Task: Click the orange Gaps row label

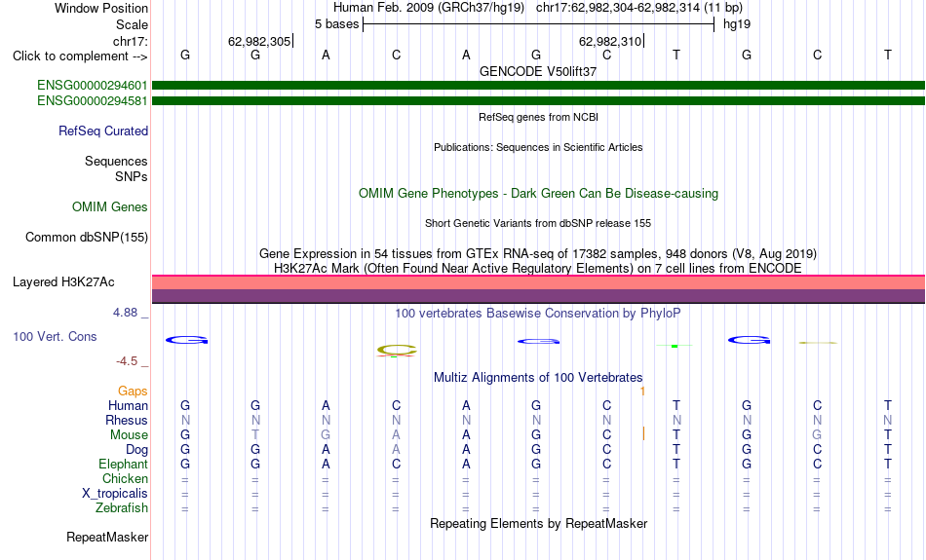Action: pos(133,392)
